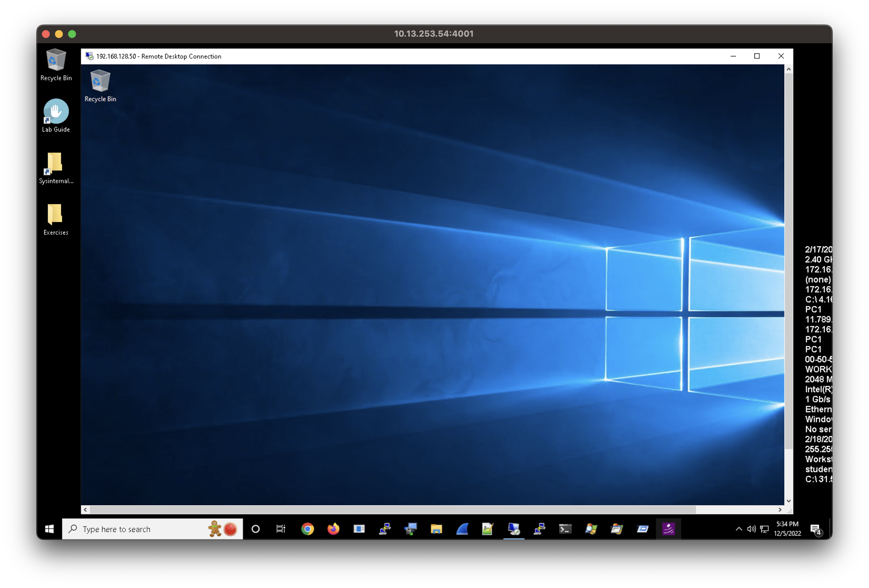Open PuTTY icon beside the terminal icon
The width and height of the screenshot is (869, 588).
click(x=539, y=528)
